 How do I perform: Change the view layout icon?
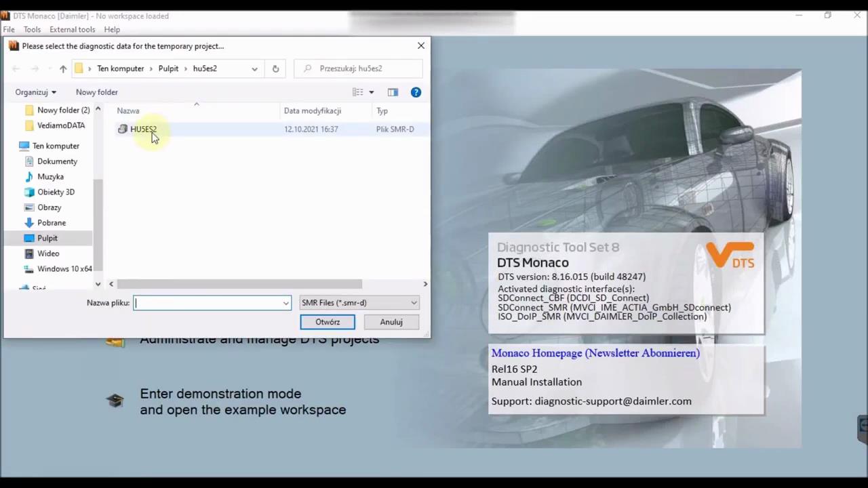pos(357,92)
